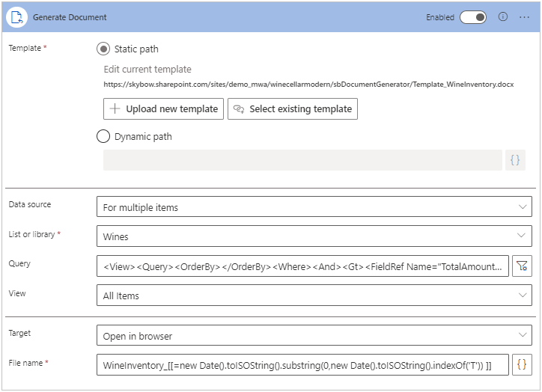
Task: Click into the Query CAML text field
Action: pyautogui.click(x=303, y=266)
